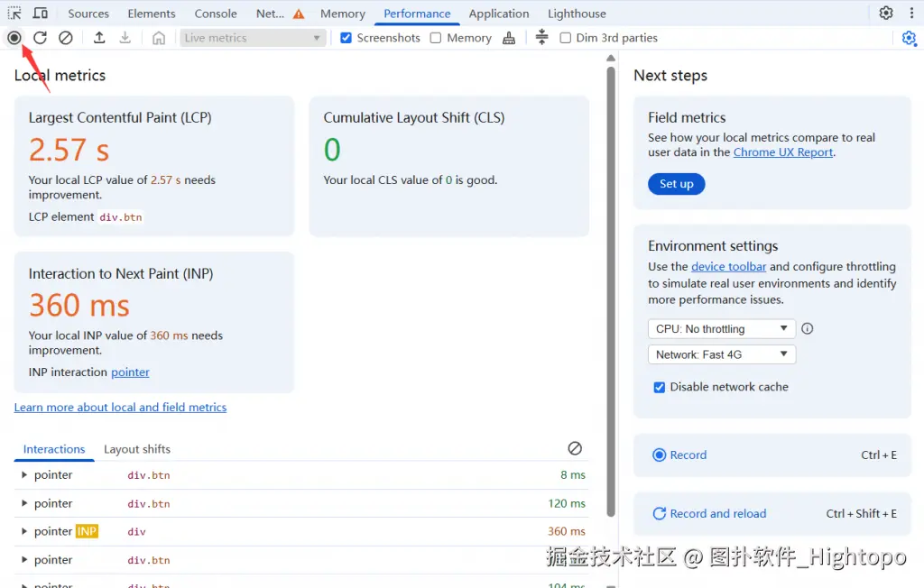Go to the landing page home icon
The height and width of the screenshot is (588, 924).
[159, 38]
